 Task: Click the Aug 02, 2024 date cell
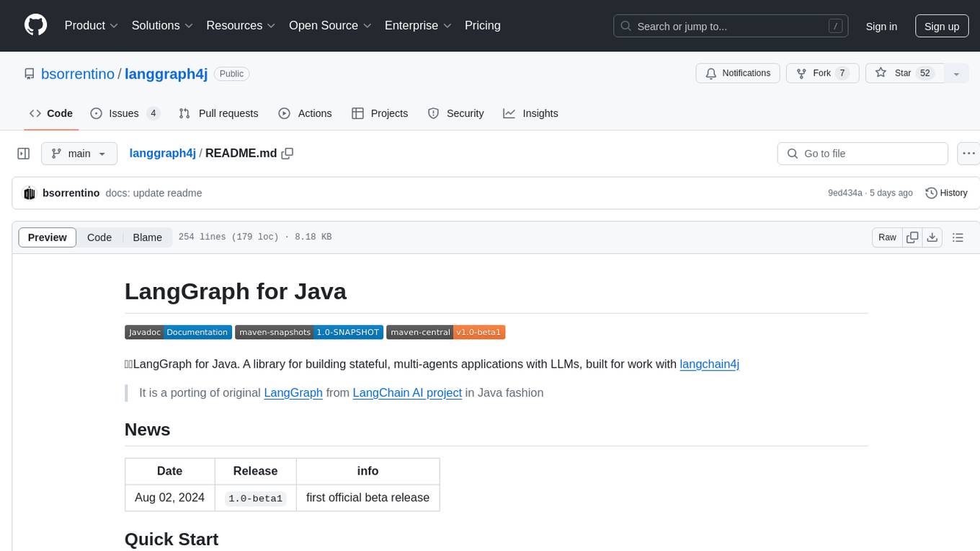pyautogui.click(x=170, y=498)
